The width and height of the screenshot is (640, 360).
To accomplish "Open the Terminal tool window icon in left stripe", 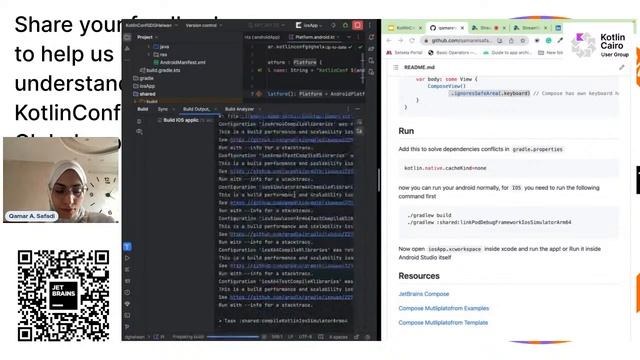I will [x=127, y=315].
